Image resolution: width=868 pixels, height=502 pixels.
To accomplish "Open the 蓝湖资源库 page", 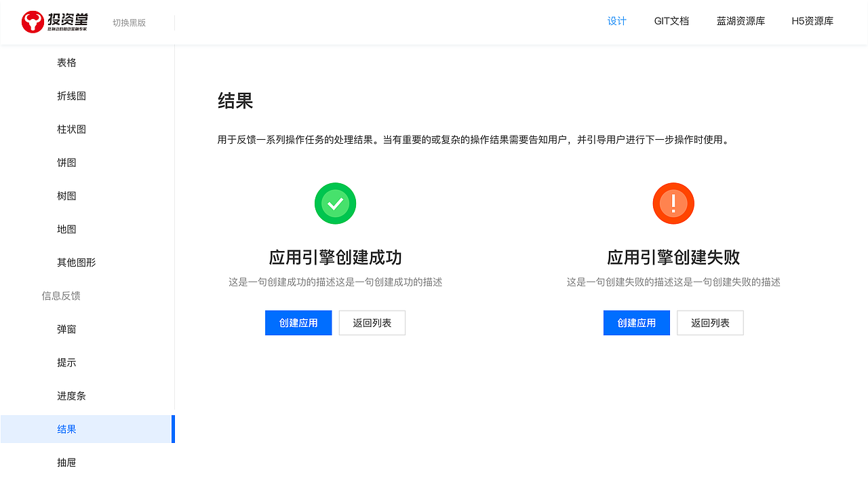I will click(x=741, y=21).
